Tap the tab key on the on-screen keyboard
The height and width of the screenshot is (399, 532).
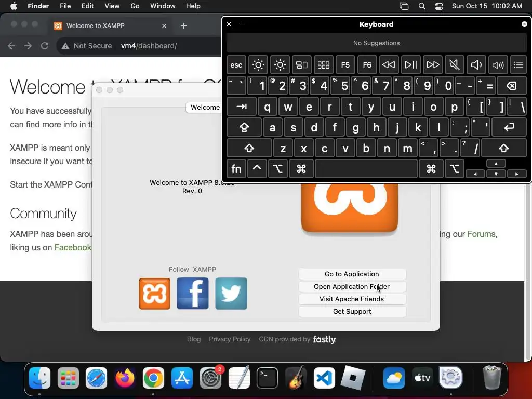(x=242, y=107)
